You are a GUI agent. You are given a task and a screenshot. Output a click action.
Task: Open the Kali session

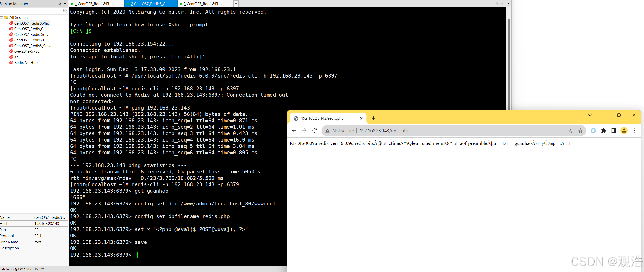coord(17,57)
